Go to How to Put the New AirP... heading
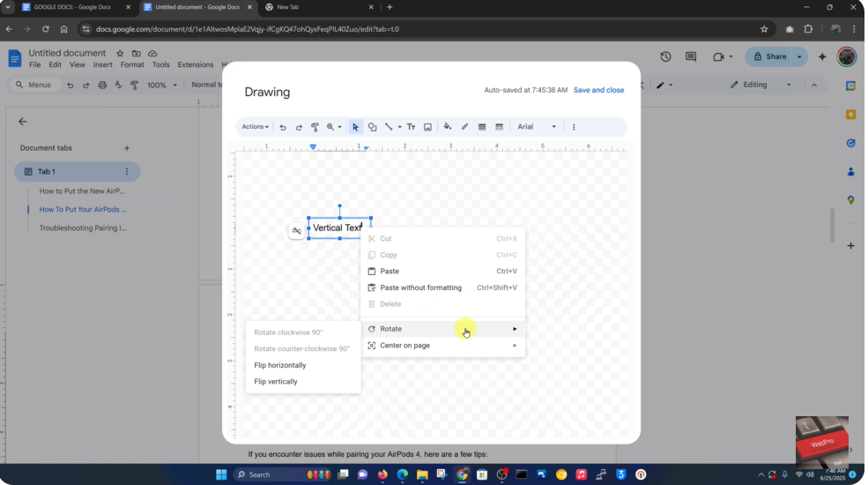 click(x=82, y=191)
